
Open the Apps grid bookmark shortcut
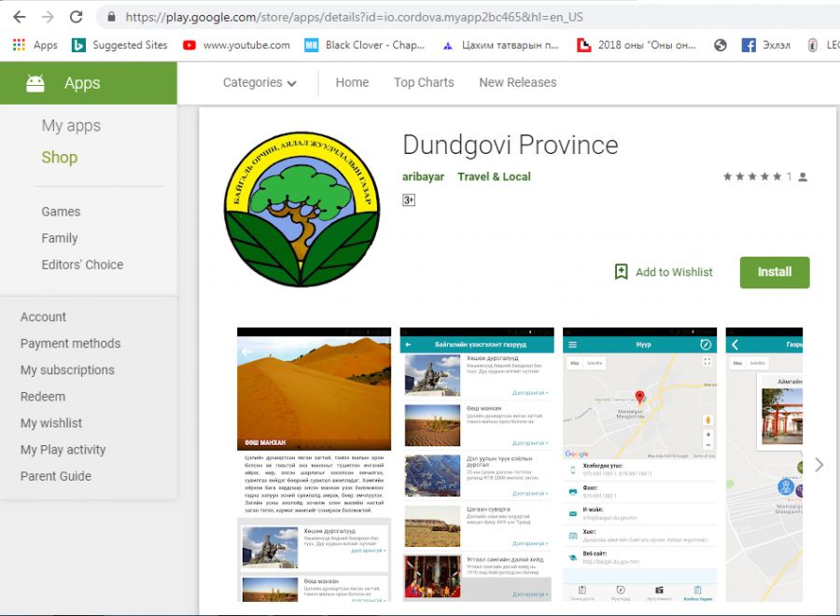[x=35, y=45]
